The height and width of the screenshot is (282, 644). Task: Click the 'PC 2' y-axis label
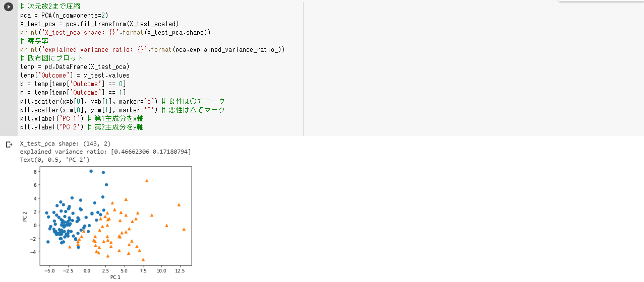point(25,217)
